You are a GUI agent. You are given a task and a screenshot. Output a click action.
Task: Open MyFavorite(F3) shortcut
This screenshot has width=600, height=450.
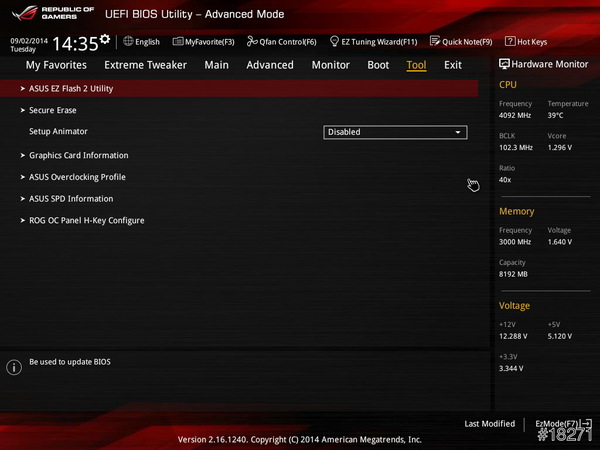pyautogui.click(x=203, y=42)
